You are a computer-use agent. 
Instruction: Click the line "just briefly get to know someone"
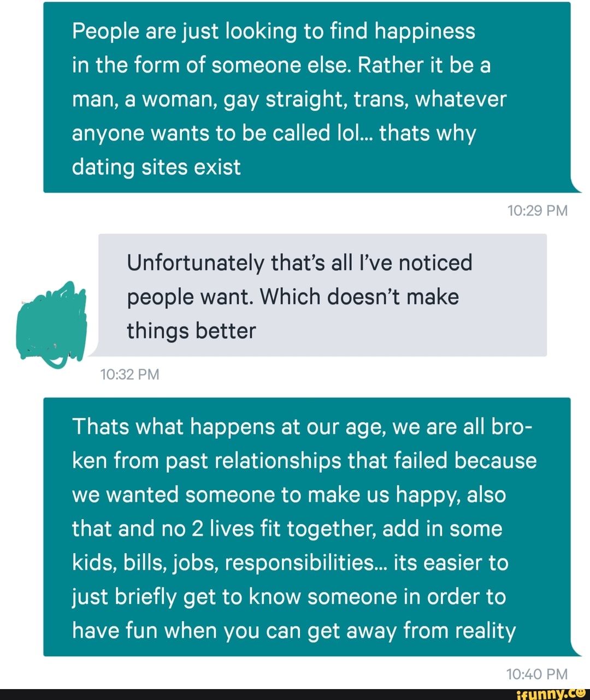point(288,597)
